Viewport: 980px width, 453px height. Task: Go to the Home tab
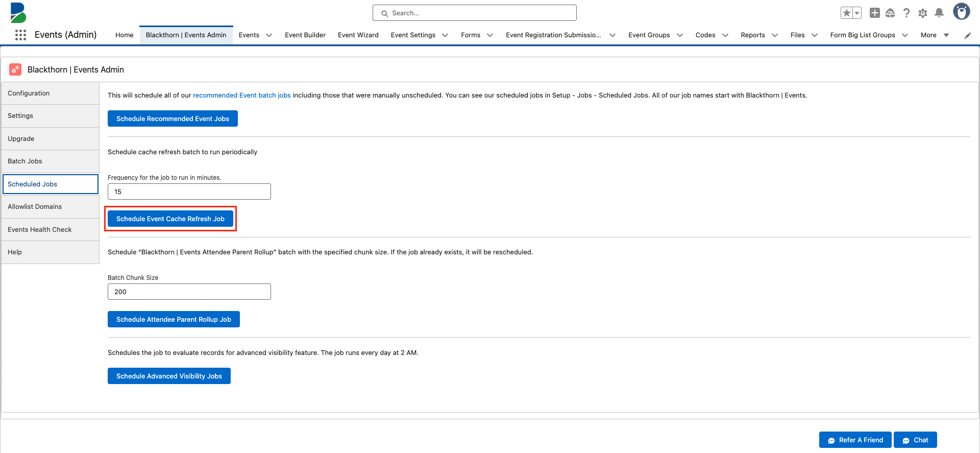(x=124, y=35)
